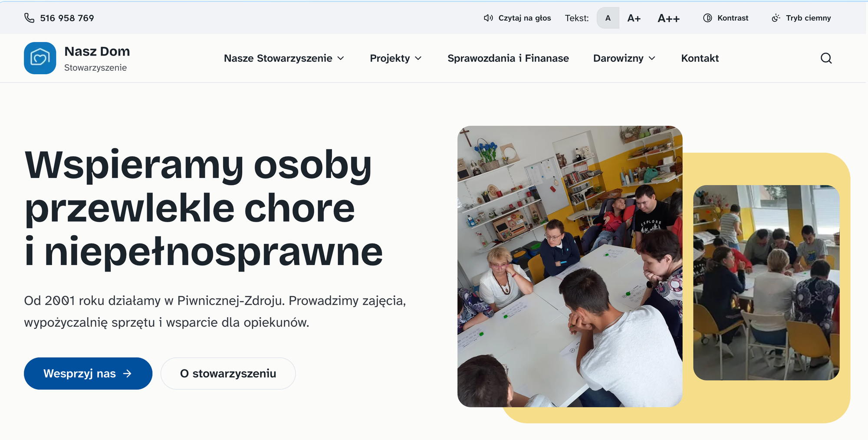Enable Tryb ciemny dark mode
The image size is (868, 440).
[x=809, y=18]
